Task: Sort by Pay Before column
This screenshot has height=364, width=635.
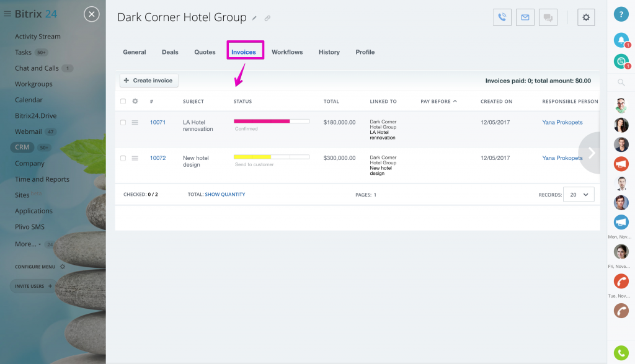Action: point(438,101)
